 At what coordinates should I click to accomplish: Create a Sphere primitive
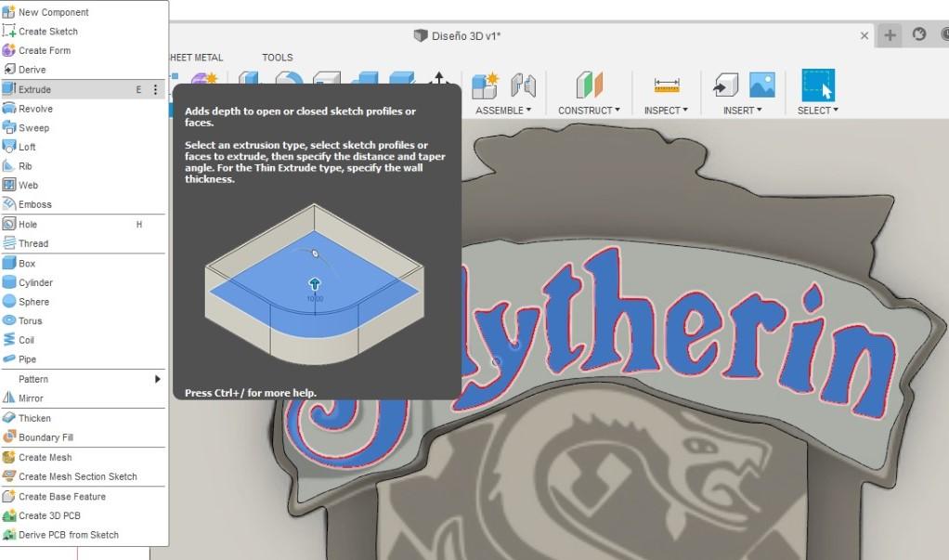click(x=84, y=302)
